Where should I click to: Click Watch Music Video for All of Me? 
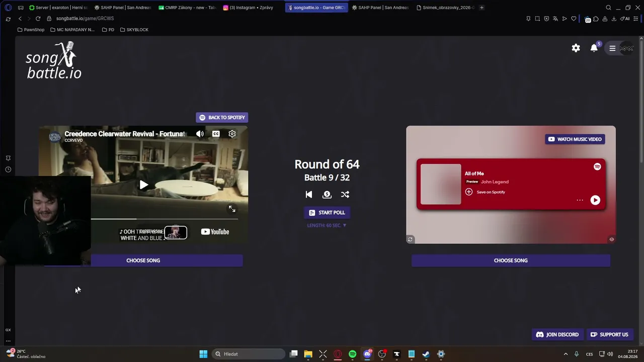(x=575, y=139)
